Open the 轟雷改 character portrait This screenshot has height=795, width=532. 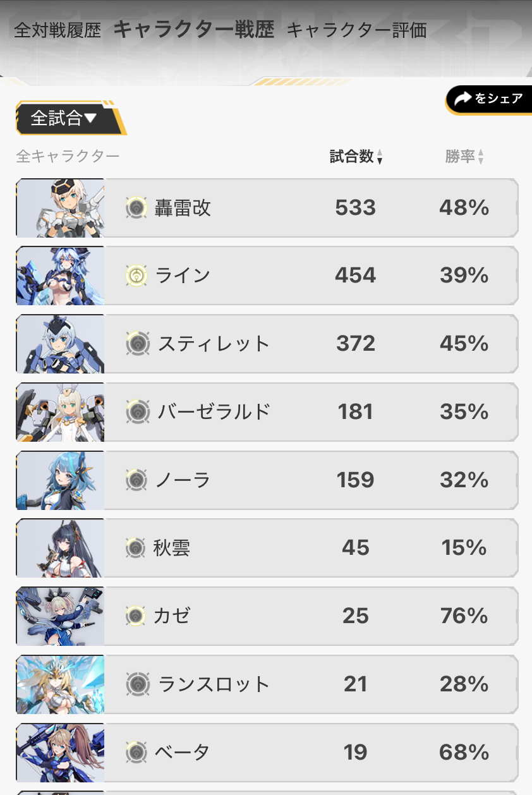pyautogui.click(x=61, y=208)
